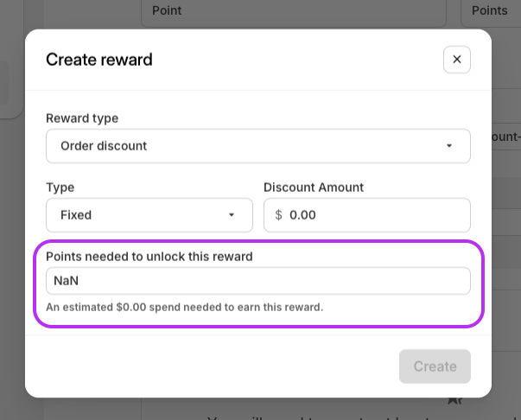Click the Reward type label
Image resolution: width=521 pixels, height=420 pixels.
tap(82, 118)
